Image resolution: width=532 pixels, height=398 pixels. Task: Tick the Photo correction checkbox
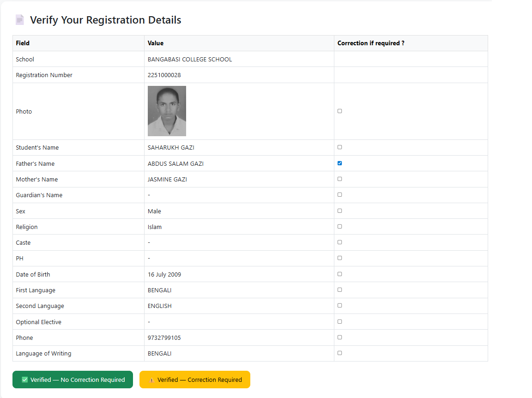click(x=339, y=111)
